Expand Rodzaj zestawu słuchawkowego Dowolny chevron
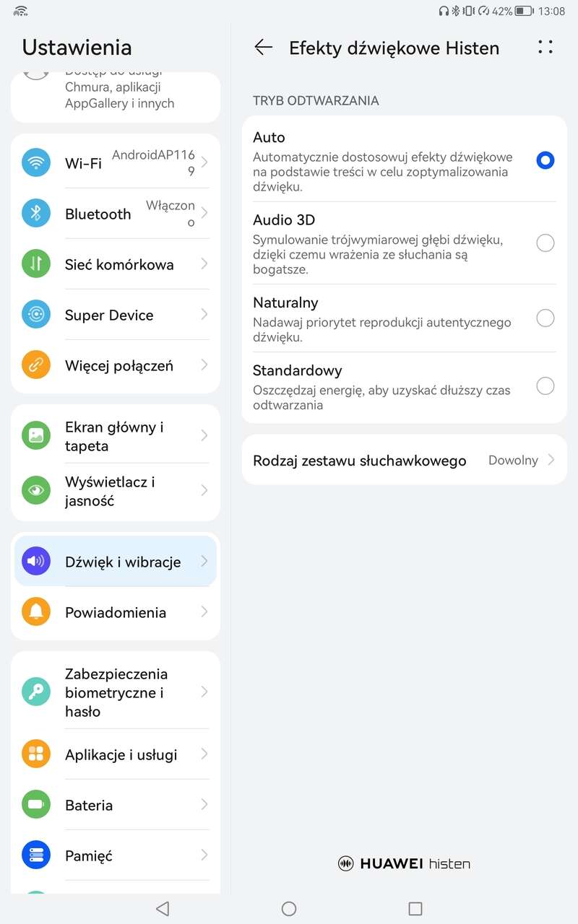This screenshot has width=578, height=924. 551,460
